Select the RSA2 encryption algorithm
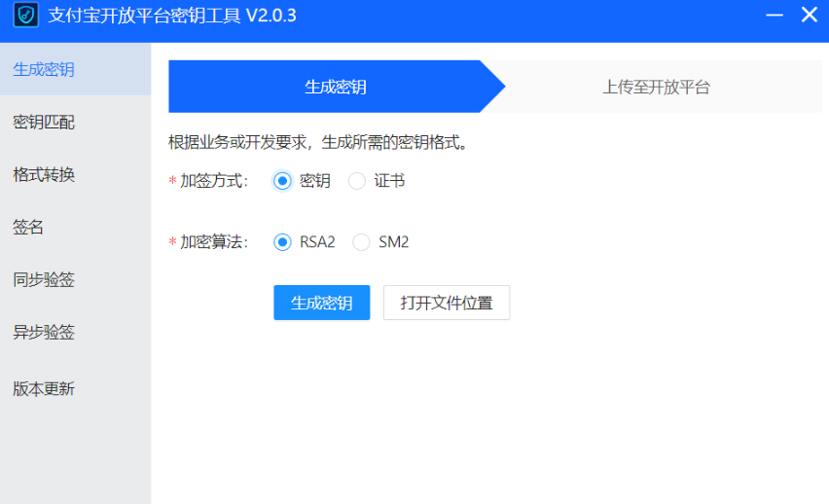The height and width of the screenshot is (504, 829). coord(282,242)
